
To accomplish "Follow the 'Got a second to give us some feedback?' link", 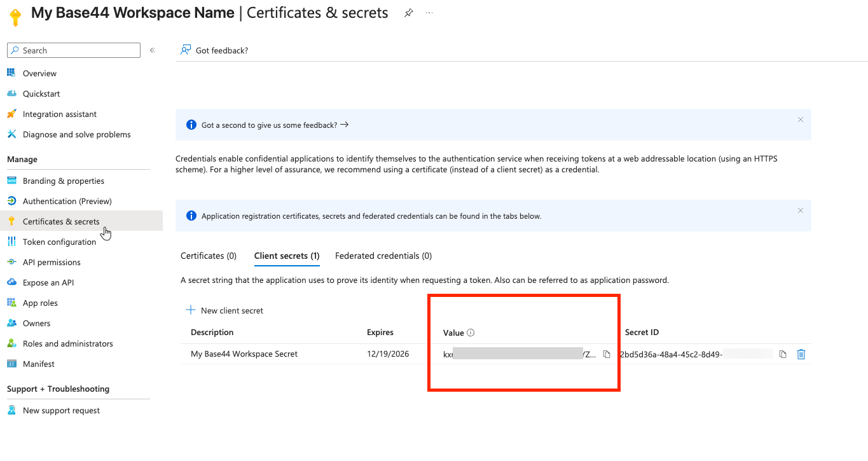I will point(275,125).
